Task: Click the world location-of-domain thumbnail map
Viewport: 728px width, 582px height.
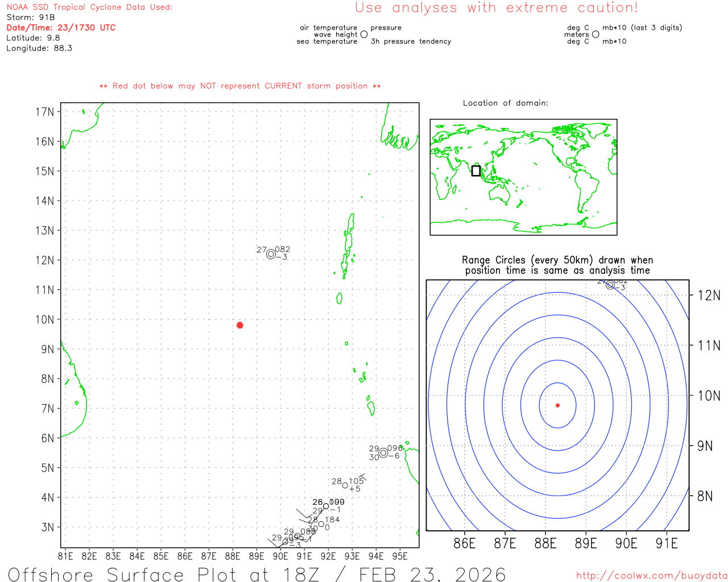Action: tap(523, 177)
